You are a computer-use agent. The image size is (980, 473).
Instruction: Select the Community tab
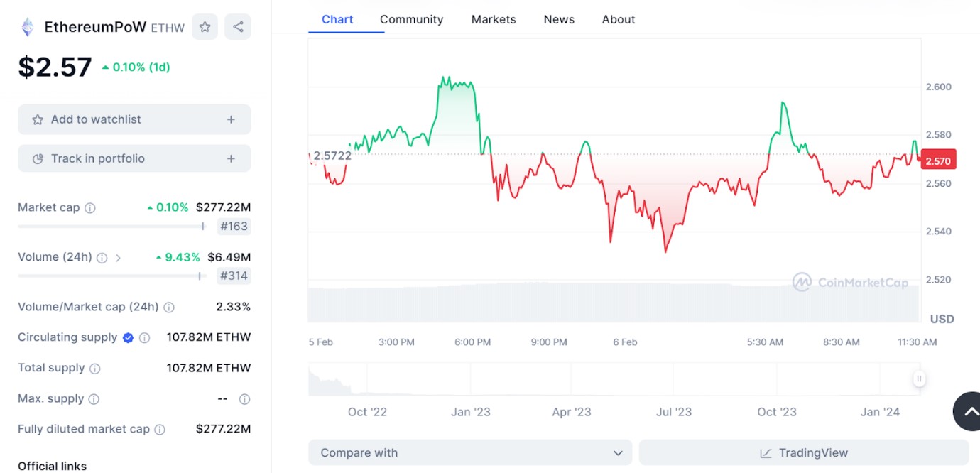coord(411,19)
